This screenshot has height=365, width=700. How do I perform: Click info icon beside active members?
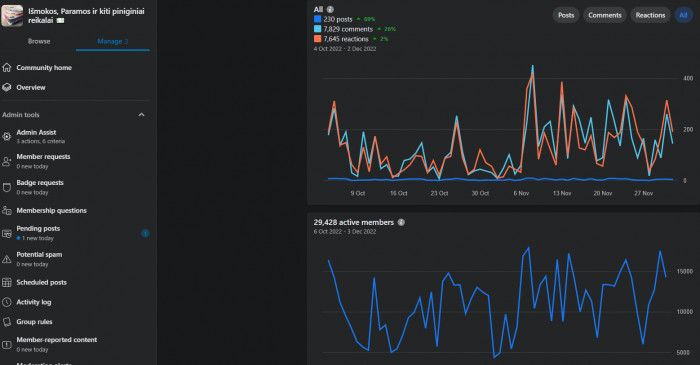401,222
